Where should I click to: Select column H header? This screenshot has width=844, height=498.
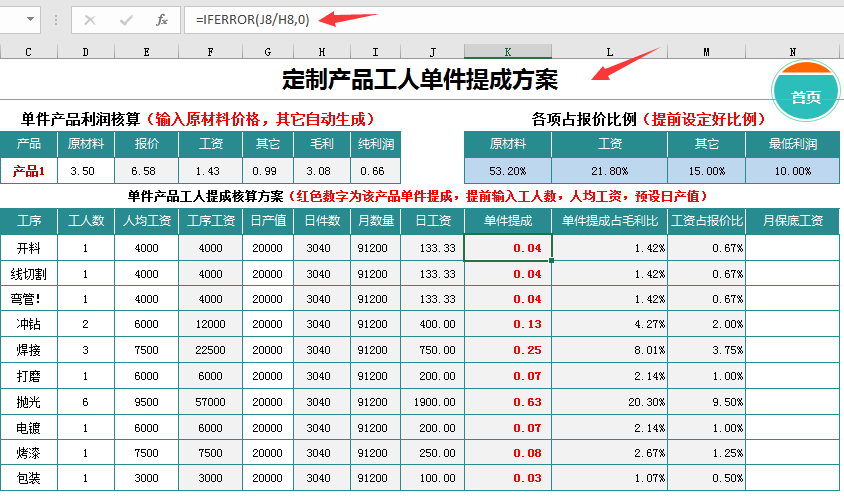click(322, 52)
